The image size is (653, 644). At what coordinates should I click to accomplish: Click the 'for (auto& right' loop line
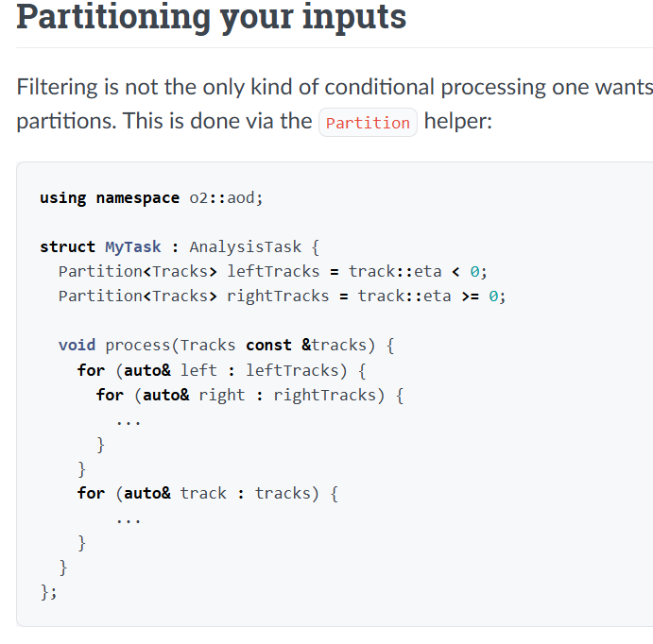coord(249,396)
